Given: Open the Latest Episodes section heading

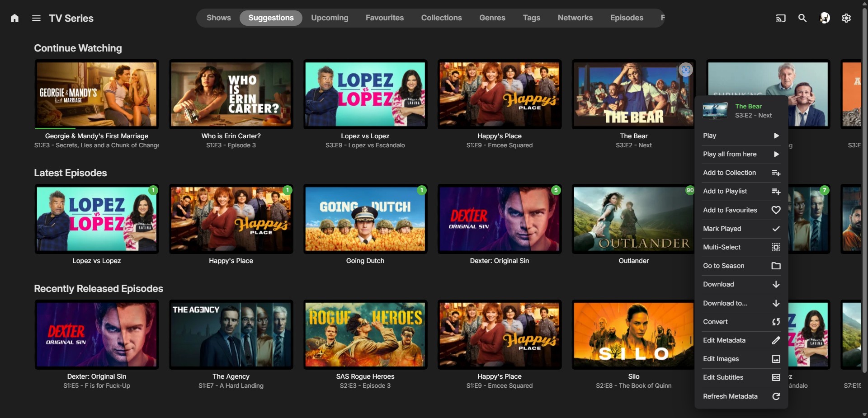Looking at the screenshot, I should [71, 173].
